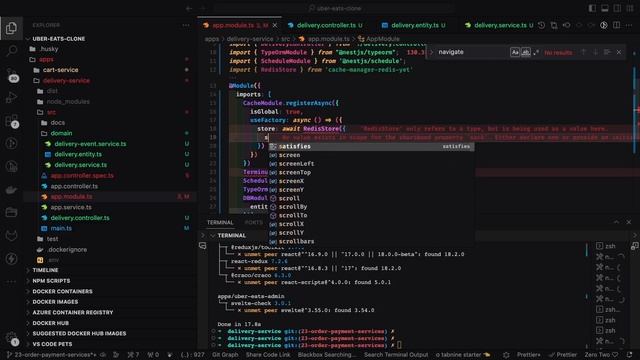Close the terminal panel
Image resolution: width=640 pixels, height=360 pixels.
tap(629, 222)
